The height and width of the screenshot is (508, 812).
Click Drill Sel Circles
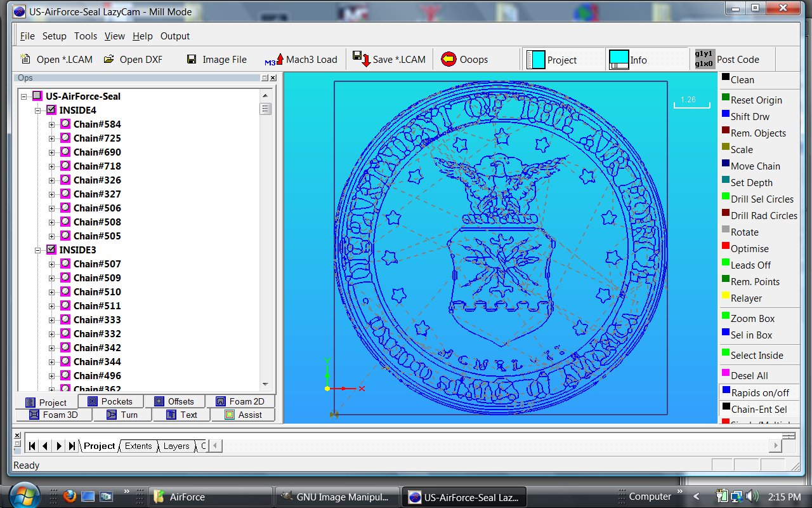tap(759, 199)
